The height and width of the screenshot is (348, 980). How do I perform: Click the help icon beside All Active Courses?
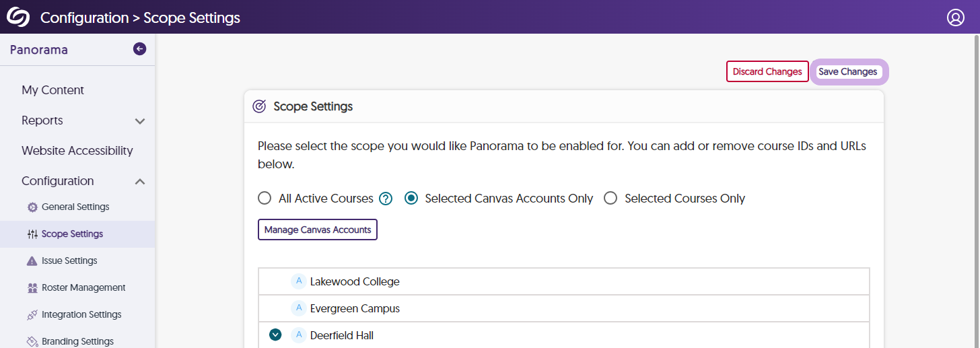pyautogui.click(x=386, y=199)
